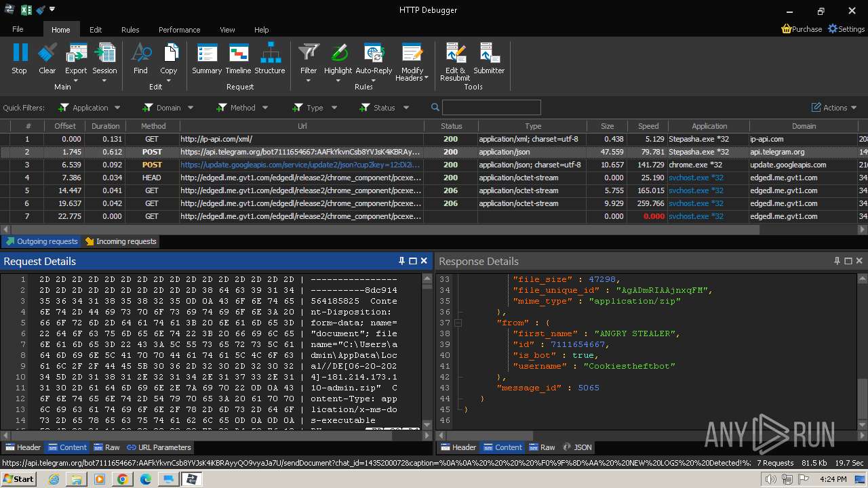The height and width of the screenshot is (488, 868).
Task: Open Settings from the top right
Action: pyautogui.click(x=846, y=29)
